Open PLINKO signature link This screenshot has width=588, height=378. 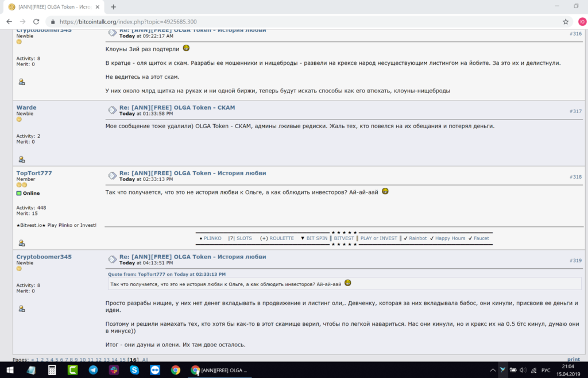(212, 238)
